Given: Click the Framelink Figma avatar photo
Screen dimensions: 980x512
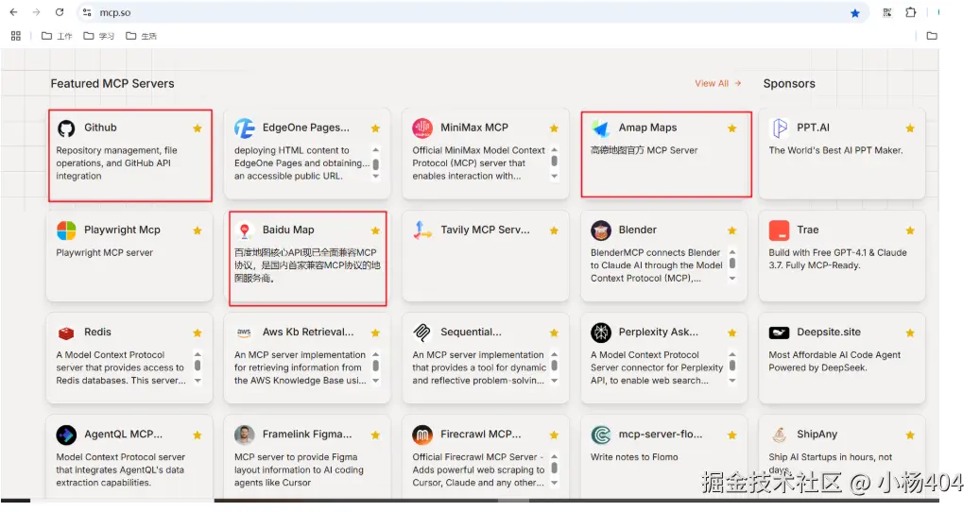Looking at the screenshot, I should [245, 435].
